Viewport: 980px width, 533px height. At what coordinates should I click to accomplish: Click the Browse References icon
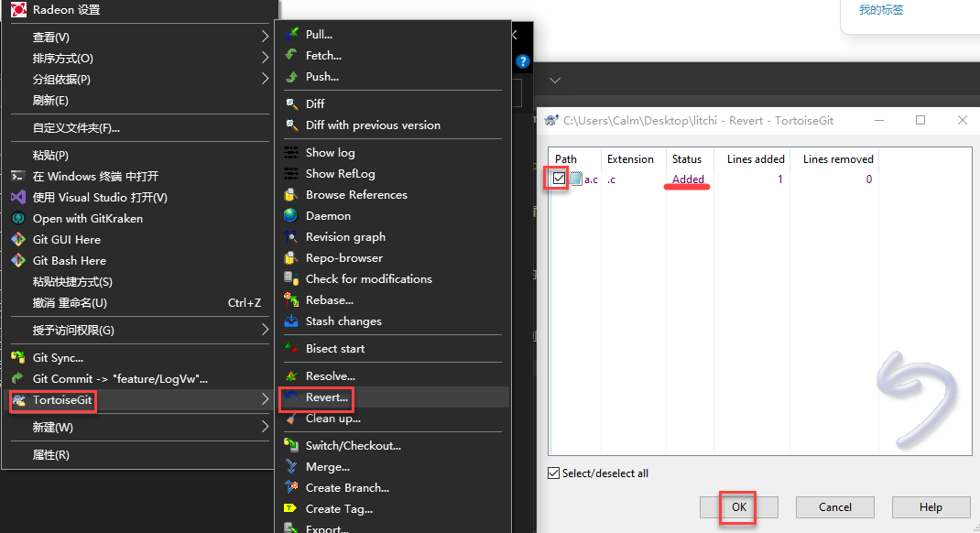point(291,195)
